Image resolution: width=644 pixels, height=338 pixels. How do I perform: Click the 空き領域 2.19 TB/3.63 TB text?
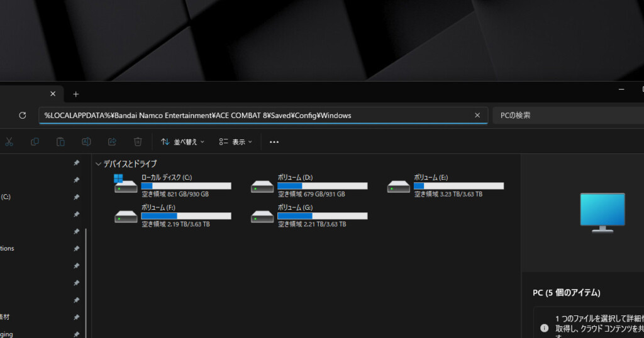(176, 224)
